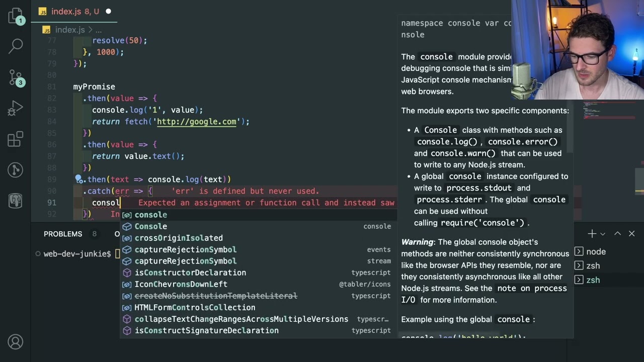
Task: Click 'resolve(50);' on line 77
Action: [x=120, y=41]
